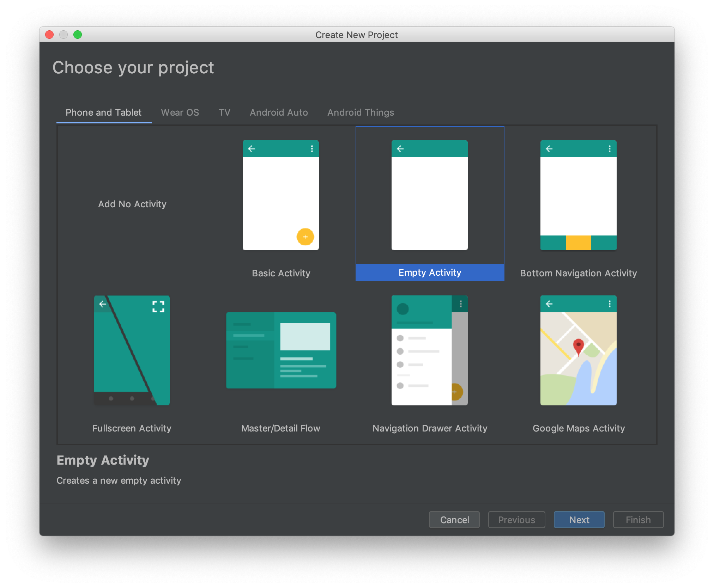Viewport: 714px width, 588px height.
Task: Select the Phone and Tablet tab
Action: (103, 112)
